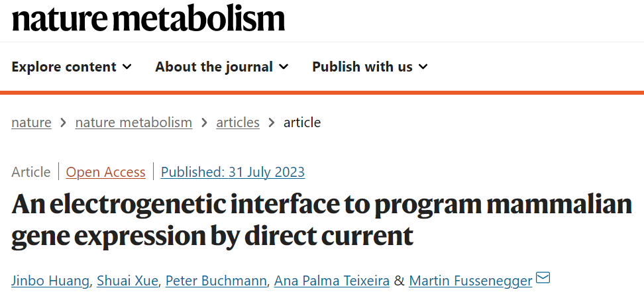Click author name Martin Fussenegger
This screenshot has height=302, width=644.
(470, 280)
